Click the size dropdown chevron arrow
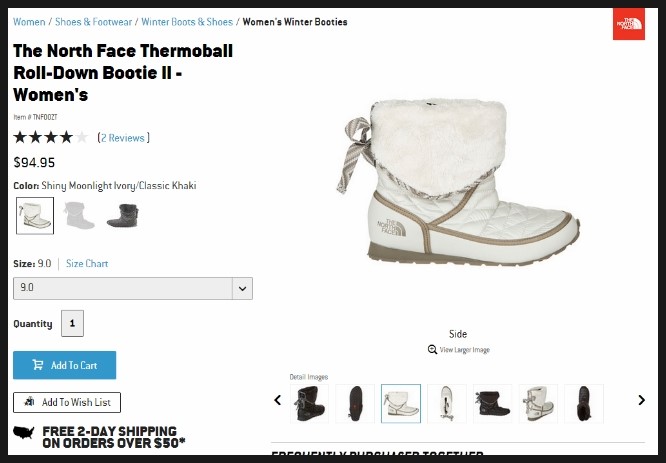The height and width of the screenshot is (463, 666). tap(243, 288)
